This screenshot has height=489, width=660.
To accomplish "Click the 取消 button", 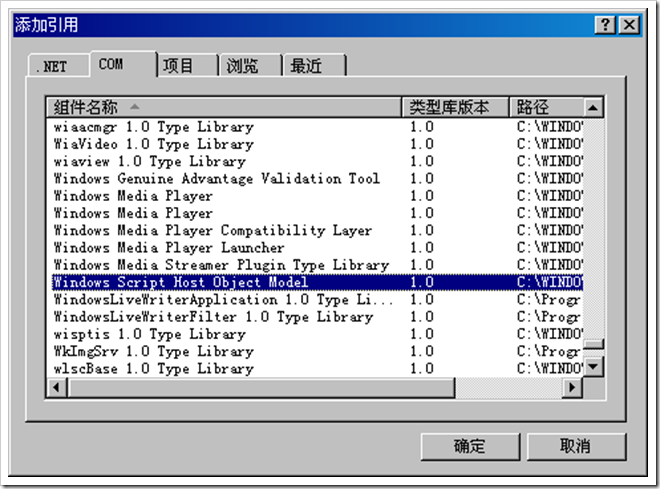I will [576, 446].
